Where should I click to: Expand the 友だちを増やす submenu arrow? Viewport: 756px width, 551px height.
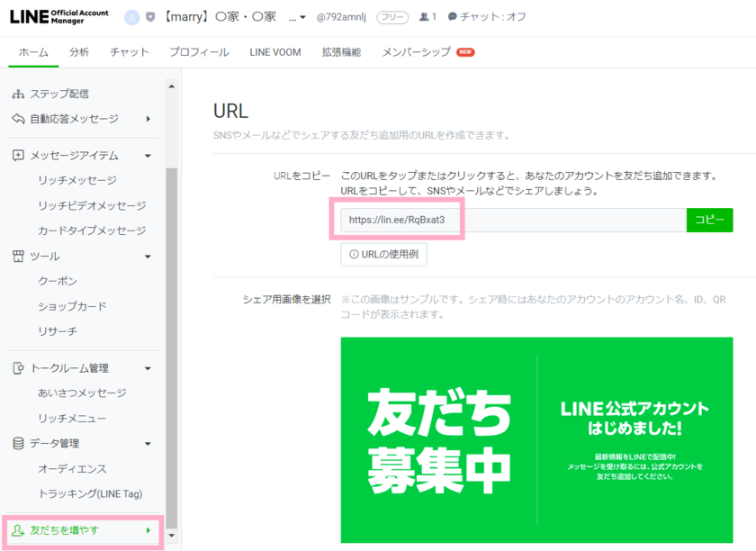[x=148, y=530]
